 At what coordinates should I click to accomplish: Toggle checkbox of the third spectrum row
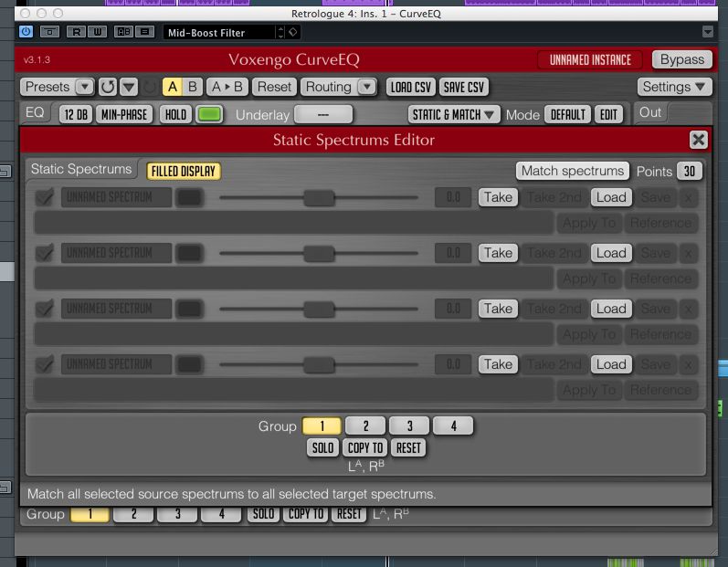tap(45, 309)
